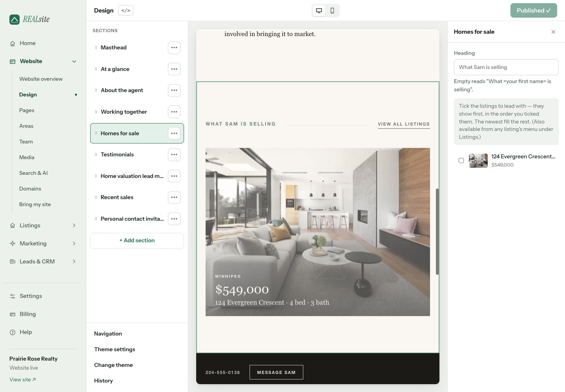Open the design History
Viewport: 565px width, 392px height.
click(104, 381)
